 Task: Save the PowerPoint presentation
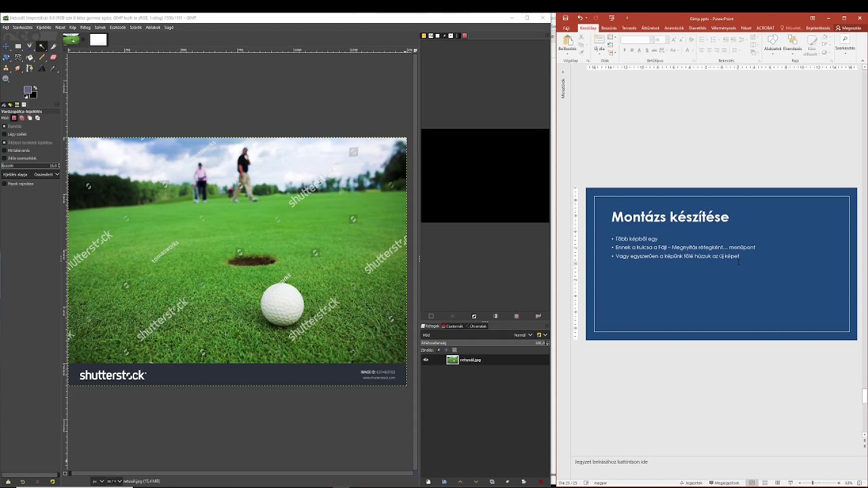[x=566, y=18]
